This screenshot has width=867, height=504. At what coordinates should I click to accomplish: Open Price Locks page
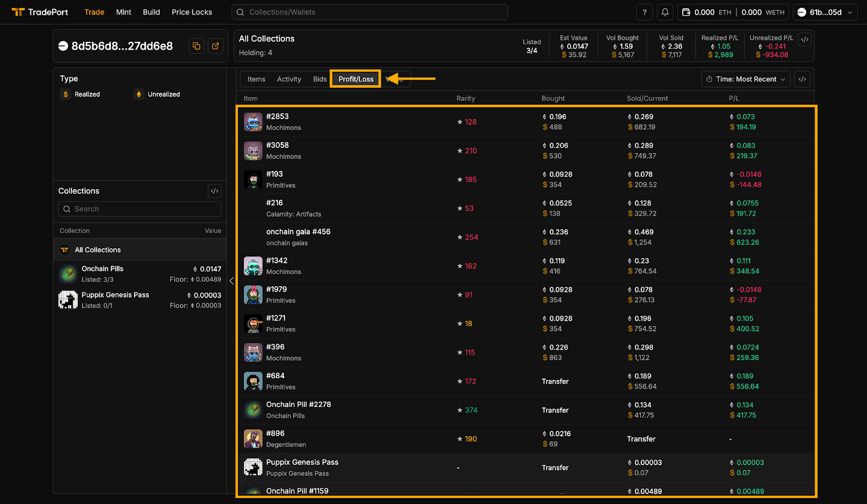coord(192,12)
